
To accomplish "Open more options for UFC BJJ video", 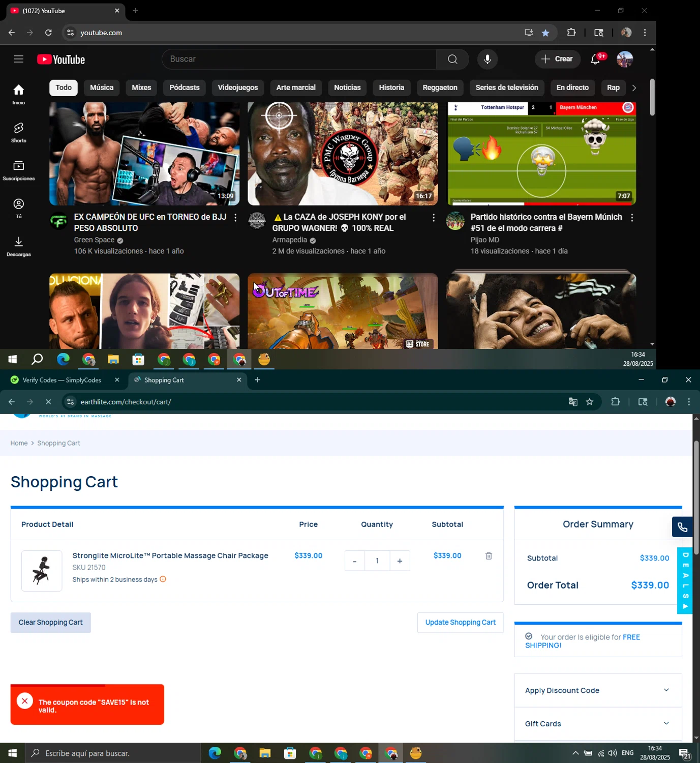I will click(235, 218).
